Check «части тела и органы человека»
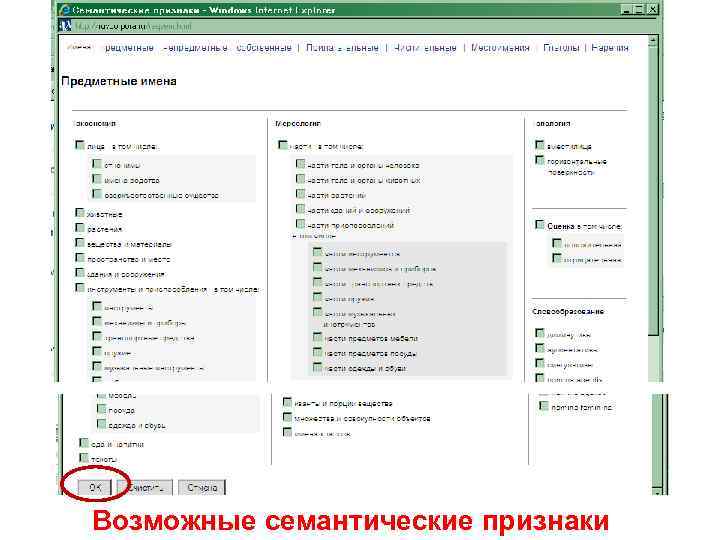The width and height of the screenshot is (720, 540). (300, 163)
